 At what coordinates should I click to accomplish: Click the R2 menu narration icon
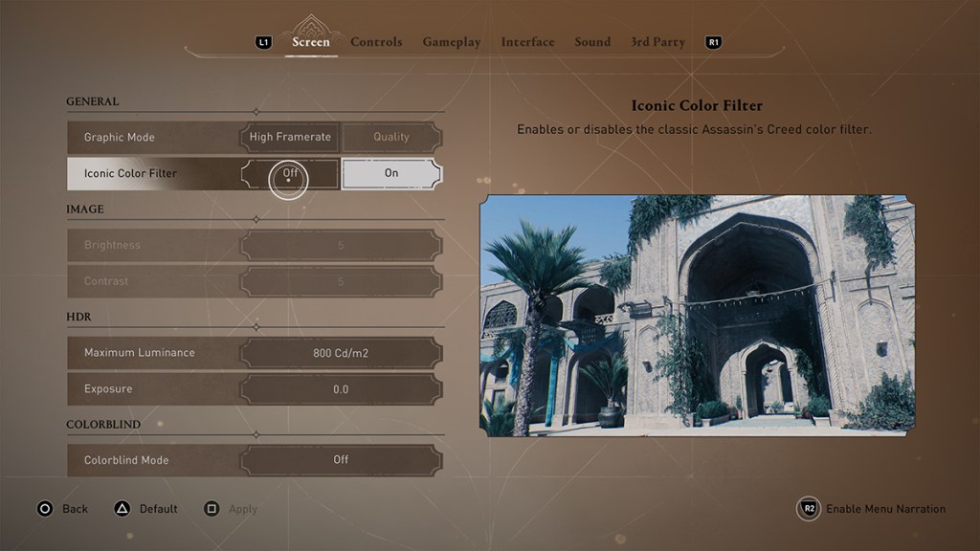click(809, 509)
